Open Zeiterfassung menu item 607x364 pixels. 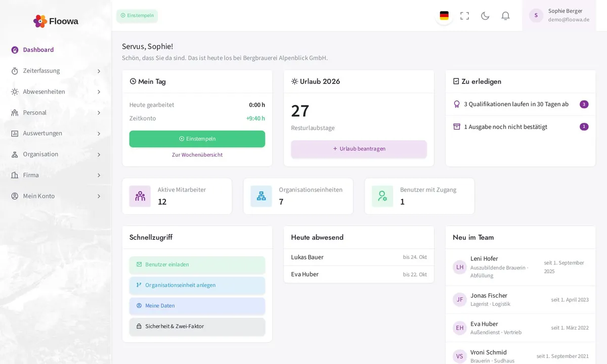(56, 71)
